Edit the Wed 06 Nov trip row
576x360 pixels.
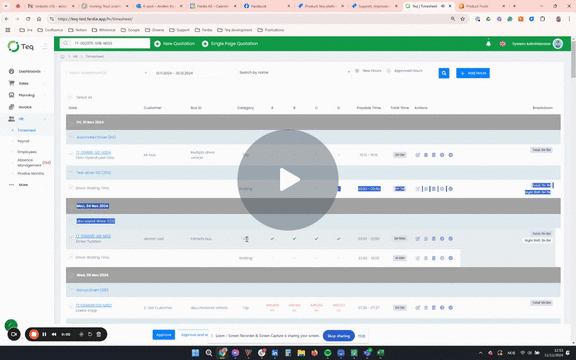click(x=418, y=308)
